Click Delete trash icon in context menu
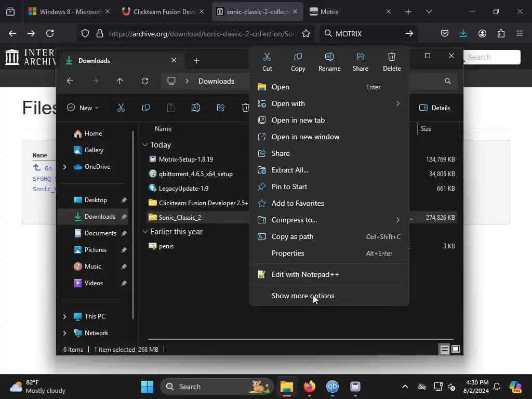Image resolution: width=532 pixels, height=399 pixels. [392, 57]
